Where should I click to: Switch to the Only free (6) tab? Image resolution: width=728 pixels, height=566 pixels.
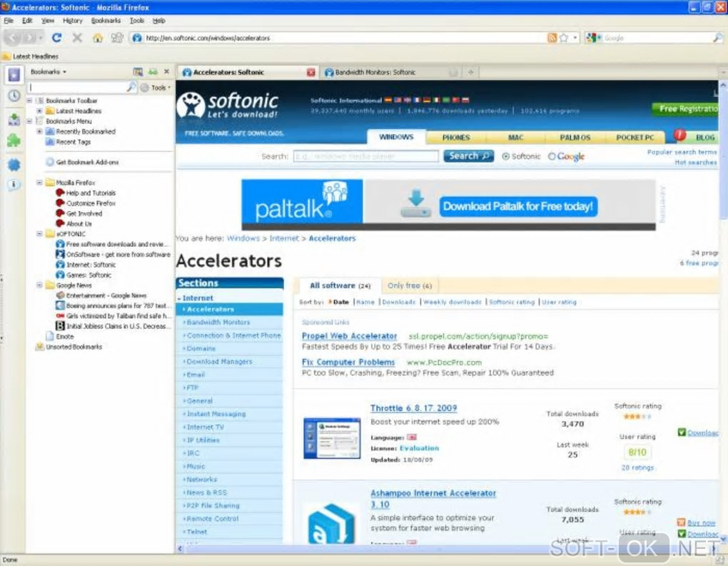tap(410, 285)
